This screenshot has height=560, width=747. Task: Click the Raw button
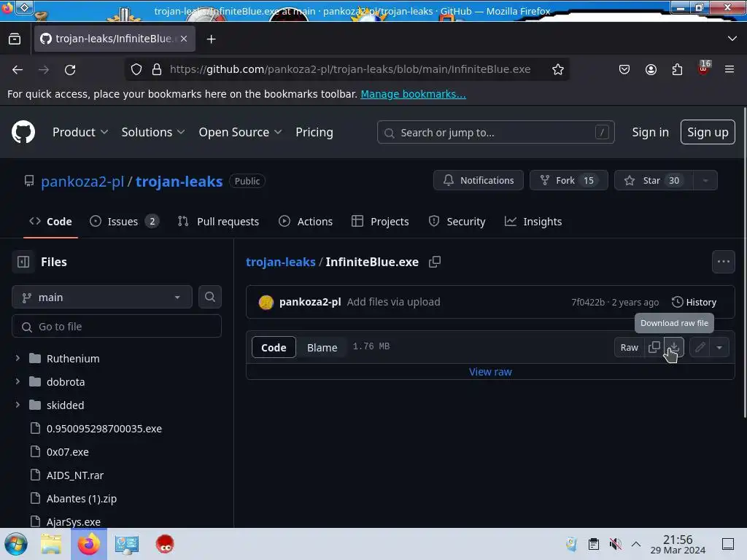click(x=630, y=347)
